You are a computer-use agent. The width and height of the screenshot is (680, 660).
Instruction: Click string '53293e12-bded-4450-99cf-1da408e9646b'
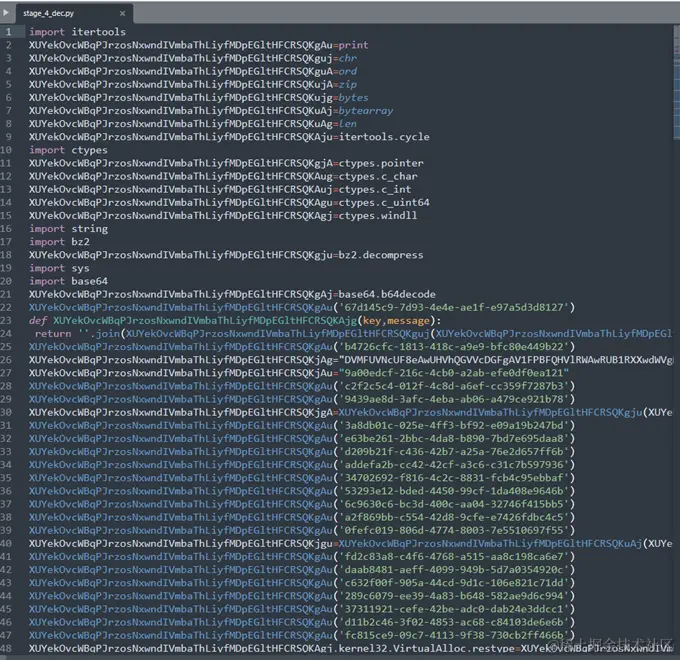(x=454, y=491)
